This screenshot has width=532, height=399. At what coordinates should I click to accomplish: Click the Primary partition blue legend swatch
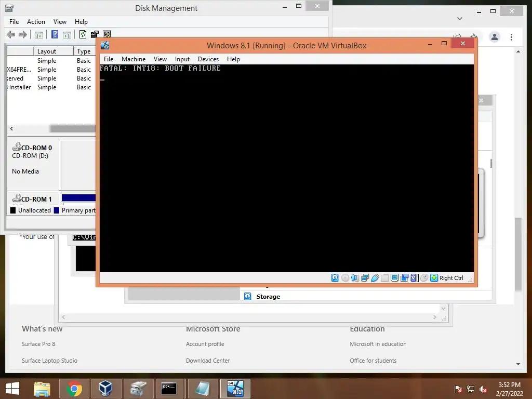click(x=57, y=210)
